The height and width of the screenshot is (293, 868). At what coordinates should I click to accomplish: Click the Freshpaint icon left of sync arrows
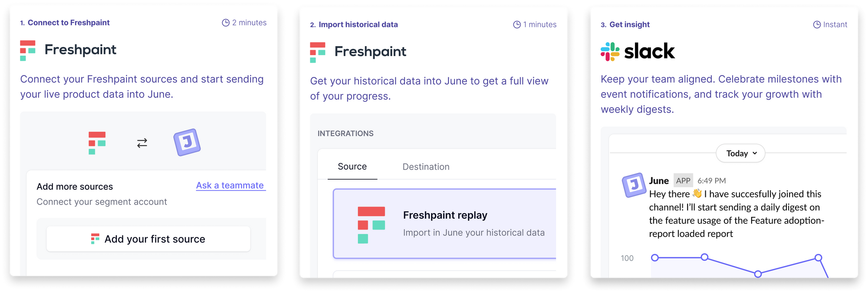coord(97,143)
